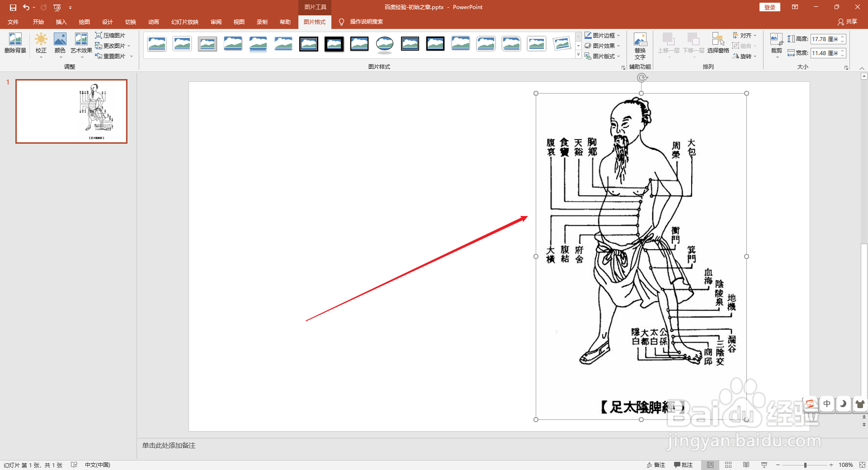Open Picture Layout (图片版式) menu
Image resolution: width=868 pixels, height=470 pixels.
pyautogui.click(x=602, y=56)
